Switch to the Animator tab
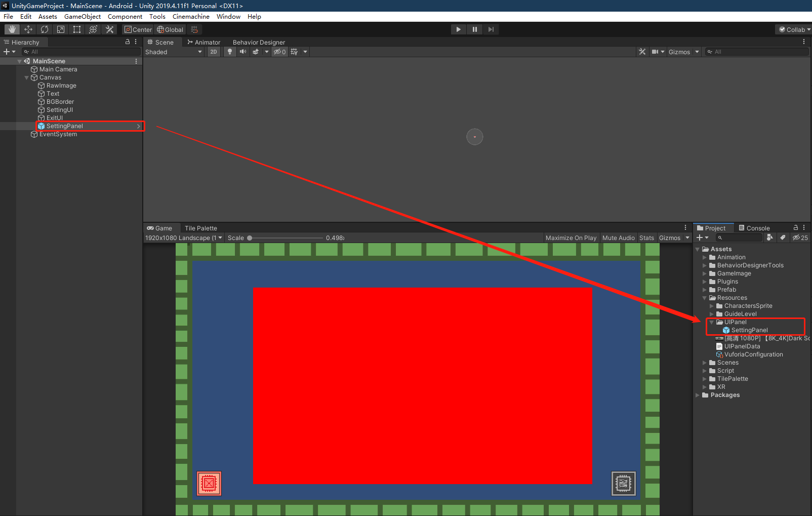 [204, 42]
